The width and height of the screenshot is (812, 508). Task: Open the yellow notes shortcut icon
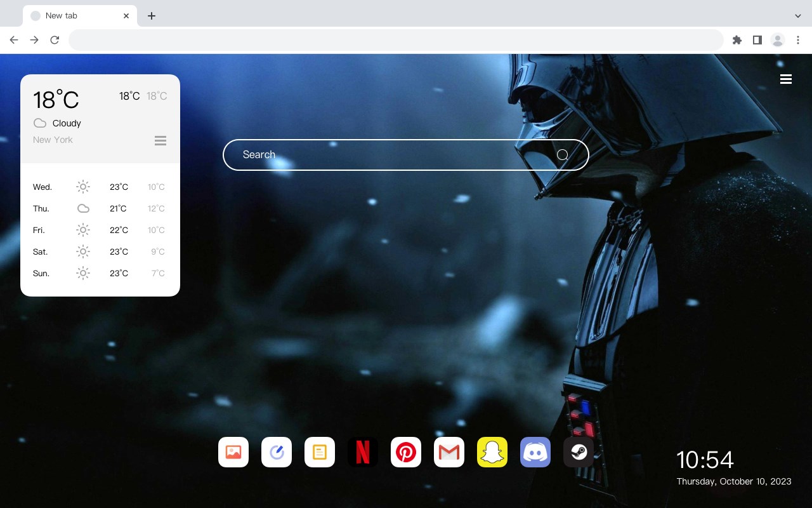(320, 452)
